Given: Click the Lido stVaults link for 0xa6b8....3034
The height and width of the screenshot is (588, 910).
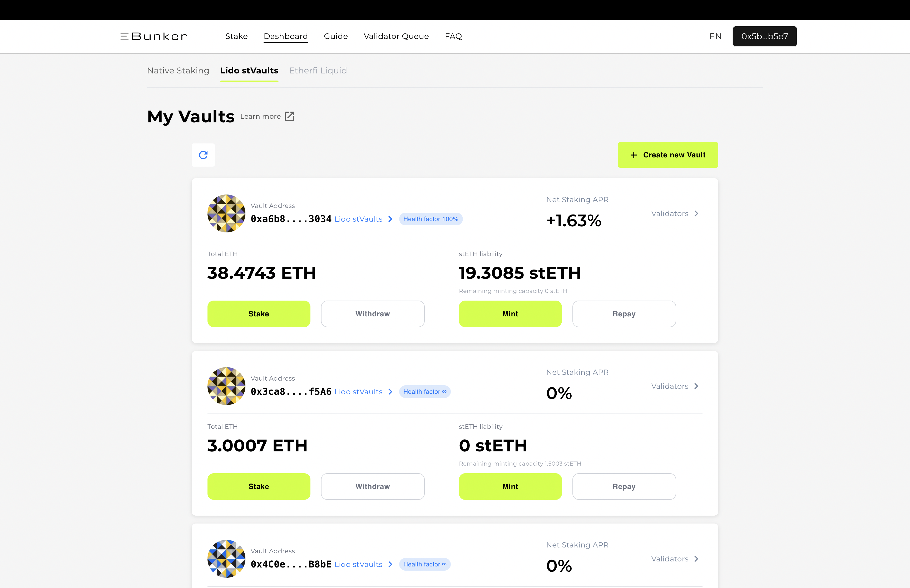Looking at the screenshot, I should coord(358,219).
